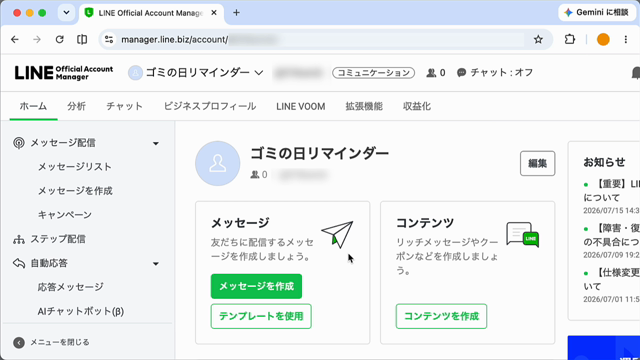This screenshot has height=360, width=640.
Task: Close the LINE Official Account Manager tab
Action: (x=214, y=13)
